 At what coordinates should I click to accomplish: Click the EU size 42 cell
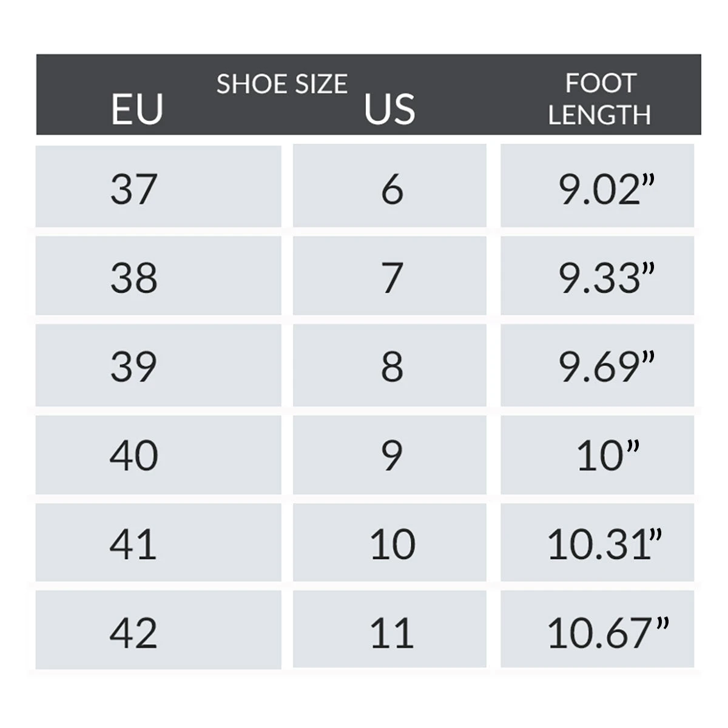pyautogui.click(x=158, y=631)
